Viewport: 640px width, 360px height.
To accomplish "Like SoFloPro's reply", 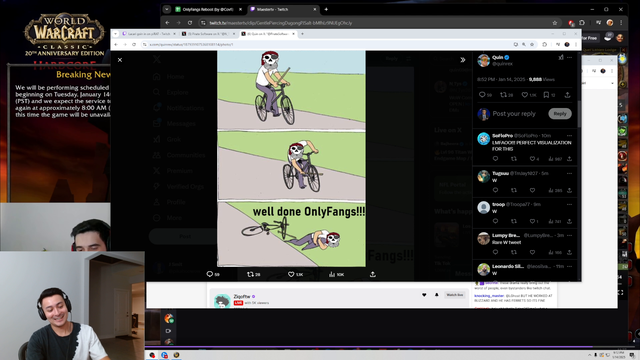I will [x=532, y=159].
